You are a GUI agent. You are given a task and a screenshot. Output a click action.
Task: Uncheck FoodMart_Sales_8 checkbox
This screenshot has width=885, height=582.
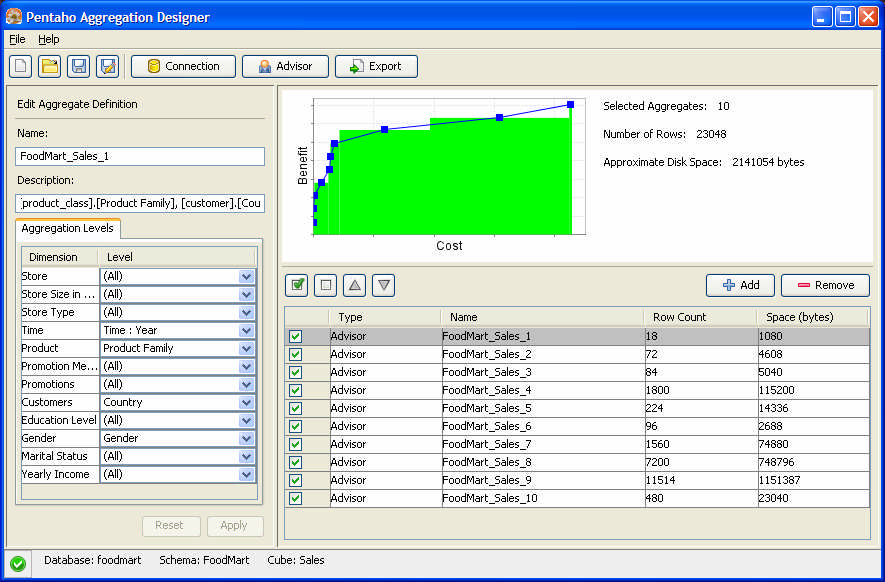click(x=295, y=462)
